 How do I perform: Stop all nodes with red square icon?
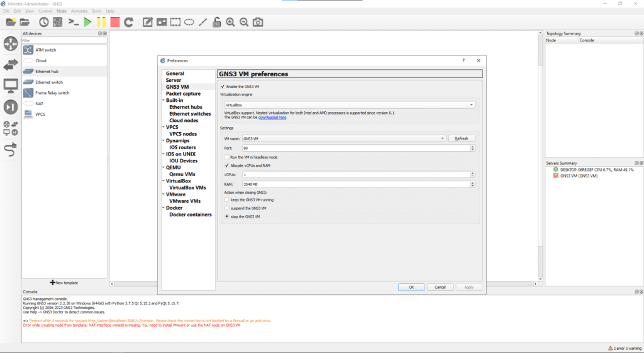click(x=115, y=22)
